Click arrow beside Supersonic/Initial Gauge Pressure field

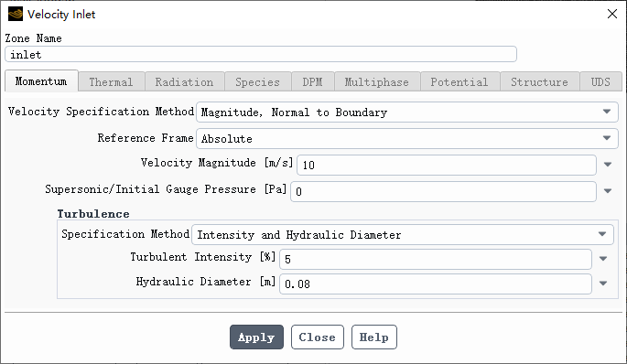[608, 191]
